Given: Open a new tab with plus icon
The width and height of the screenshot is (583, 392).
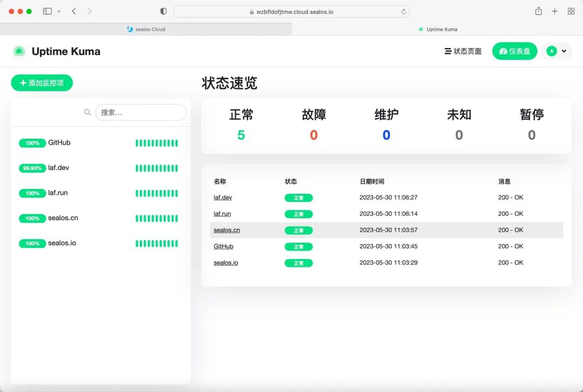Looking at the screenshot, I should [x=554, y=11].
